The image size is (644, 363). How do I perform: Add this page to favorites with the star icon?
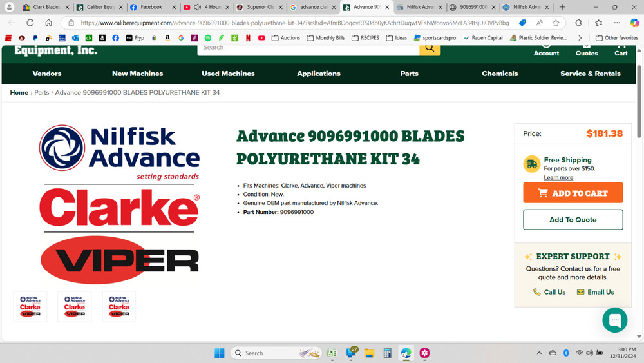pyautogui.click(x=556, y=23)
